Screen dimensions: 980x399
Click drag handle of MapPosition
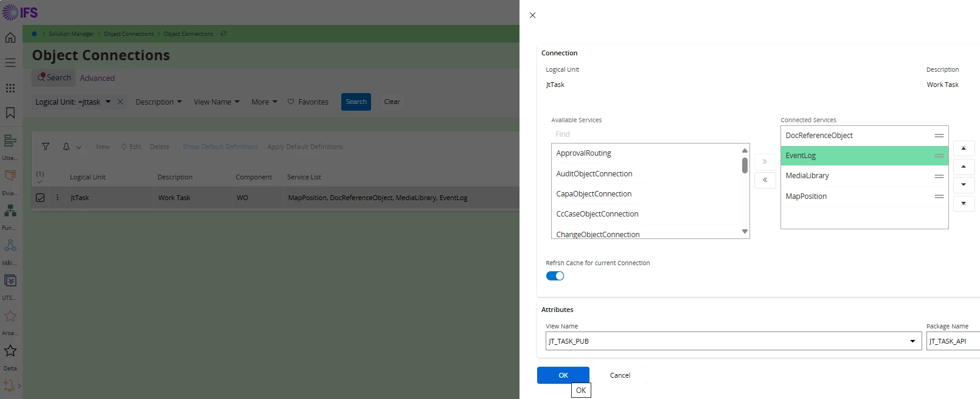[x=939, y=196]
